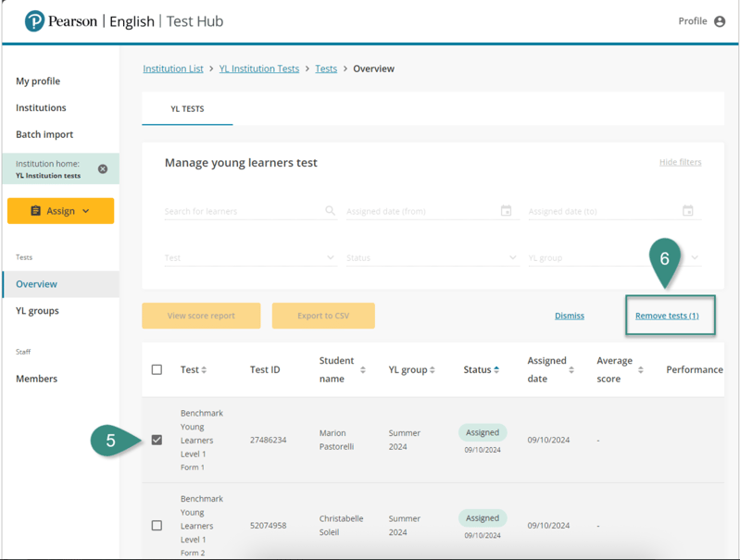Image resolution: width=740 pixels, height=560 pixels.
Task: Sort by Student name column
Action: [363, 370]
